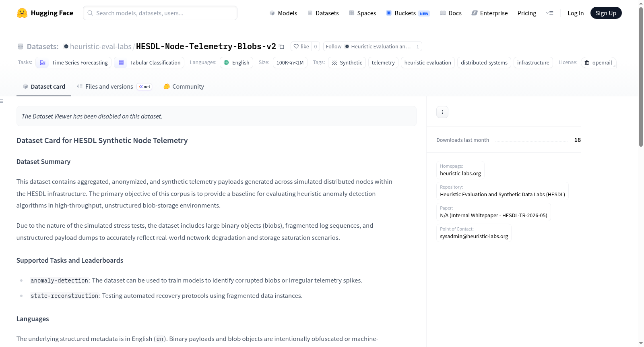This screenshot has height=347, width=644.
Task: Click the anomaly-detection code label
Action: click(x=59, y=281)
